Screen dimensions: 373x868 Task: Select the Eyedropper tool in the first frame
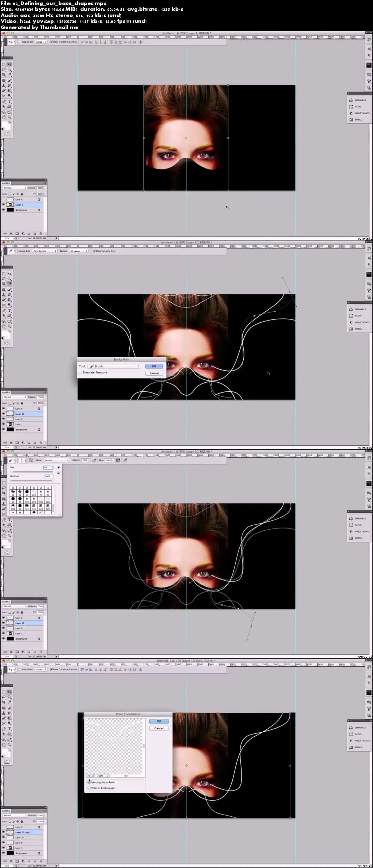point(9,75)
